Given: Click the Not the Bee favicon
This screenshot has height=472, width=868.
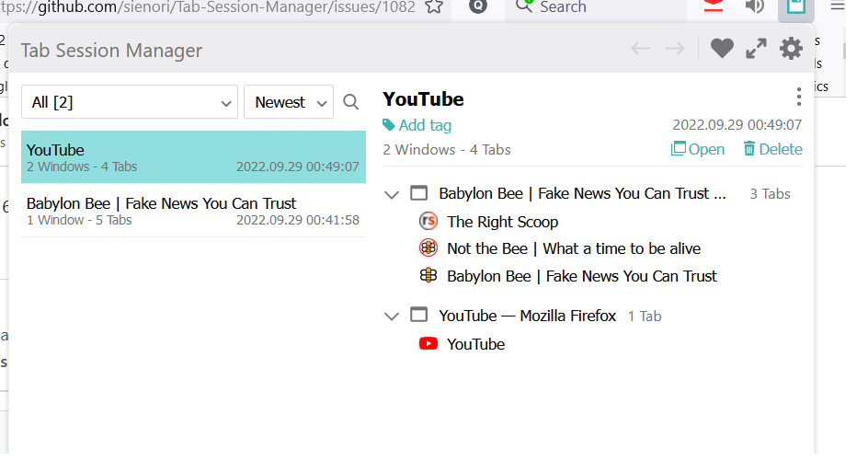Looking at the screenshot, I should pyautogui.click(x=428, y=248).
